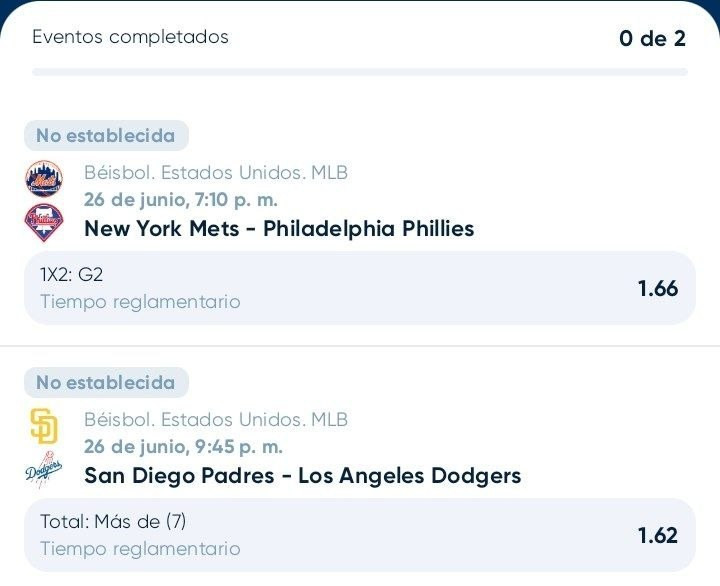Tap the Philadelphia Phillies logo
The width and height of the screenshot is (720, 586).
44,223
